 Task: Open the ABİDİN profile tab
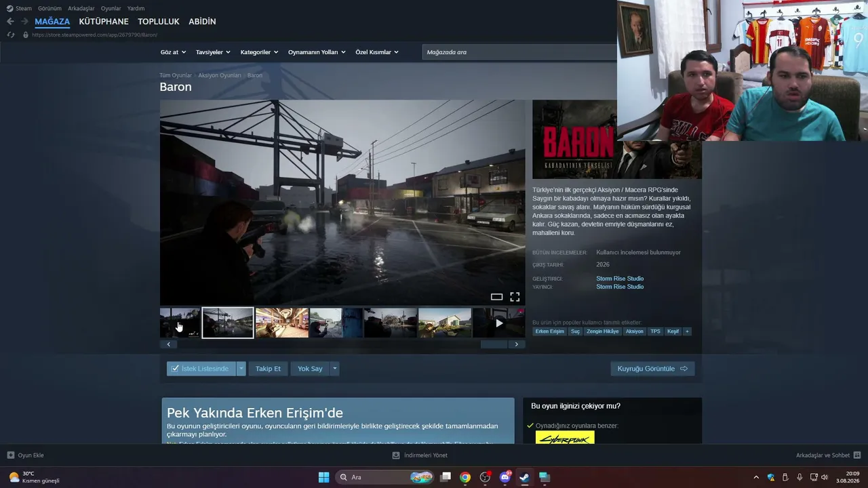point(202,22)
